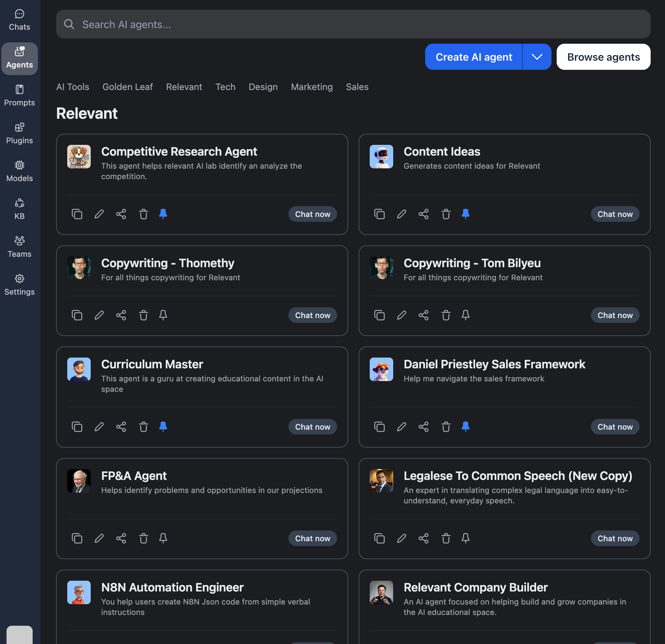
Task: Edit the FP&A Agent
Action: [99, 539]
